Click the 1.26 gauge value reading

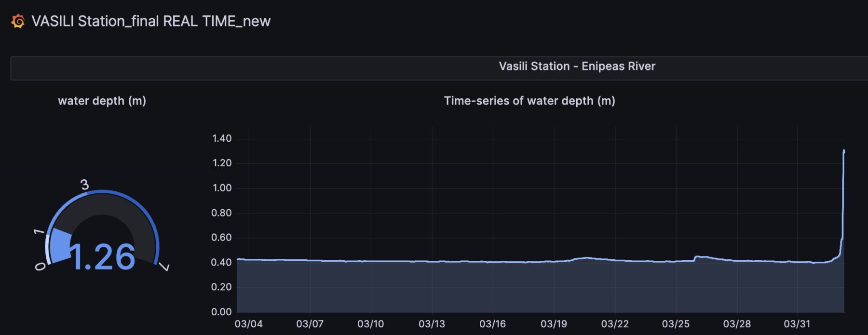click(x=103, y=257)
